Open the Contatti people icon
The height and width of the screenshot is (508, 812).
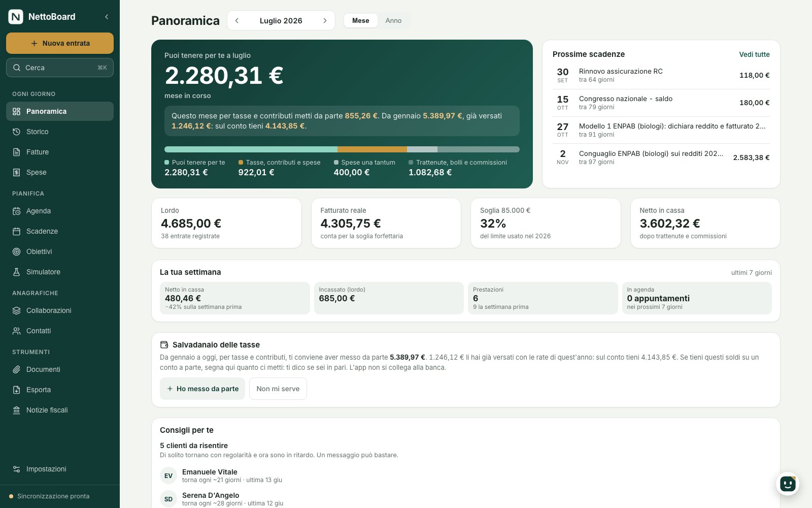(x=16, y=331)
